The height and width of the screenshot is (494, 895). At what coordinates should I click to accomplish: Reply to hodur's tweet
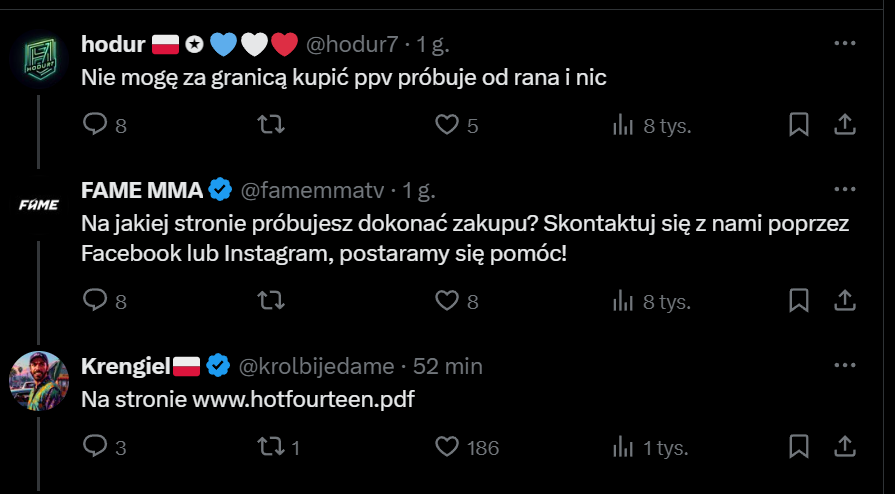point(95,125)
